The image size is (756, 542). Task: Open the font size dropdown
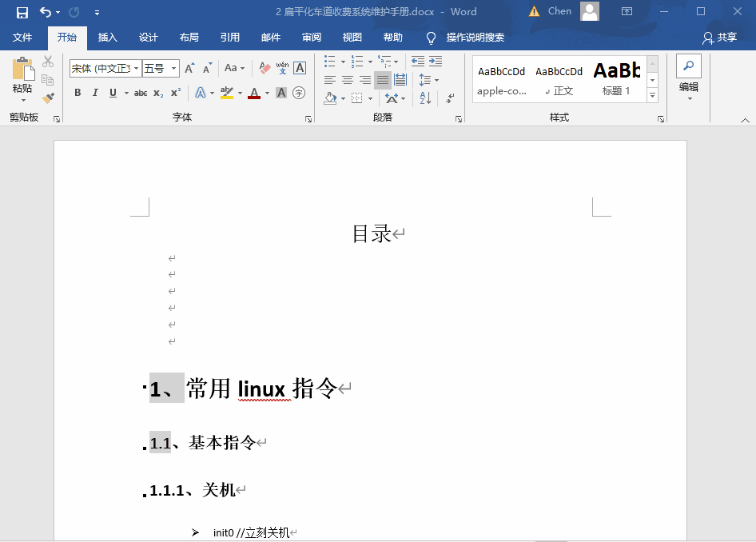(x=173, y=66)
